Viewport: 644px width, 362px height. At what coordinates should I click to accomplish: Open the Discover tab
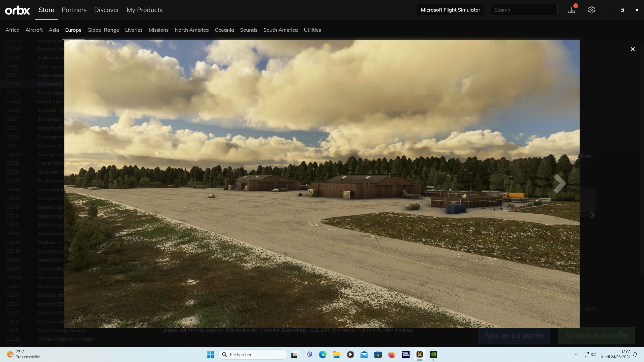107,10
